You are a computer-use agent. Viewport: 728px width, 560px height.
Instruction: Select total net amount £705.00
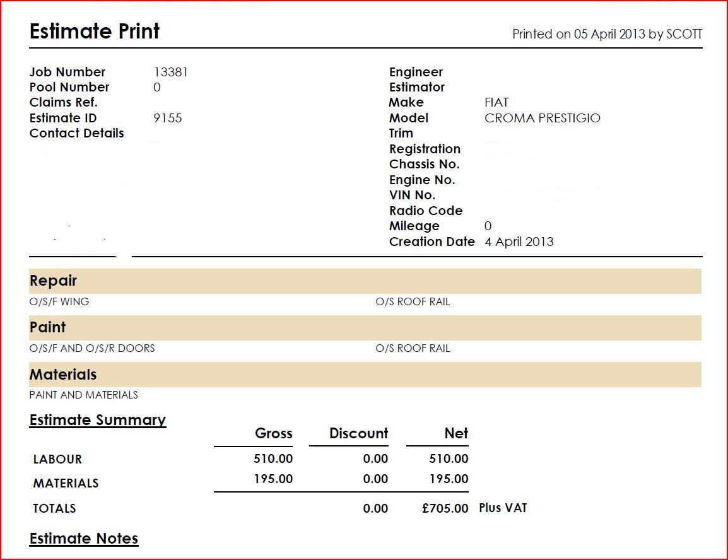tap(445, 508)
